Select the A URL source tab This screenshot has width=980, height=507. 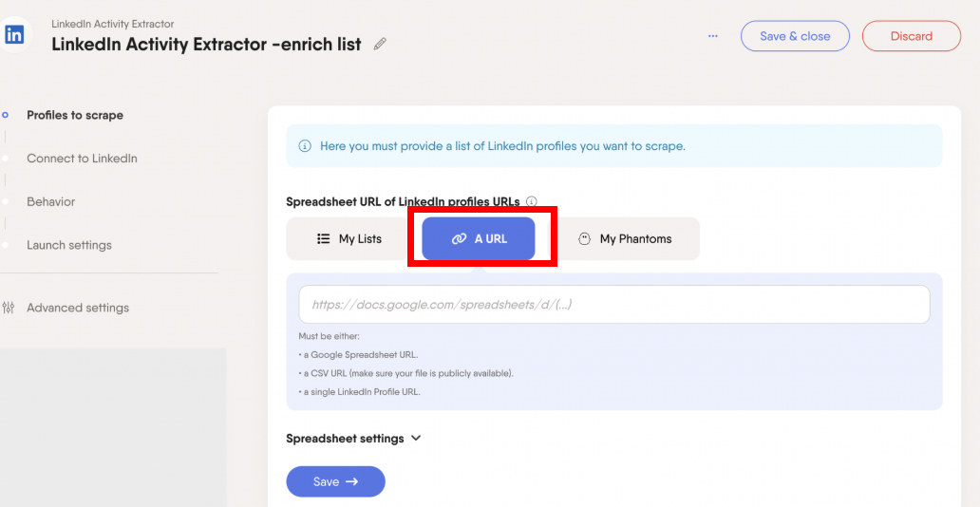pos(479,239)
